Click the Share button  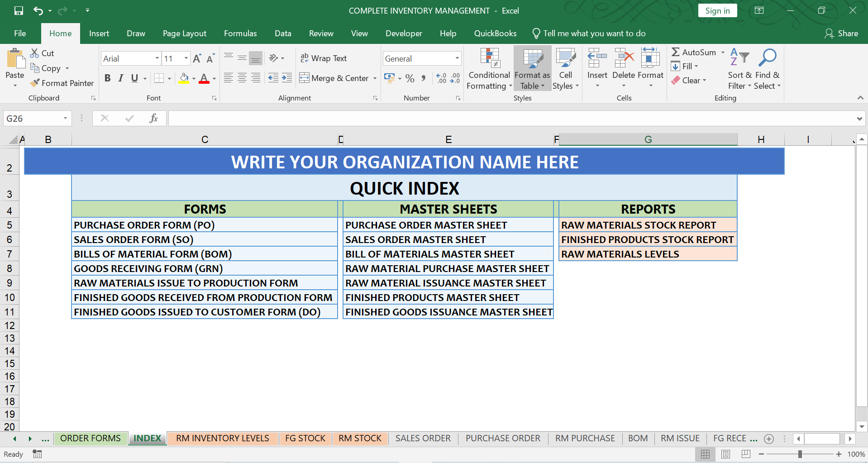(842, 33)
